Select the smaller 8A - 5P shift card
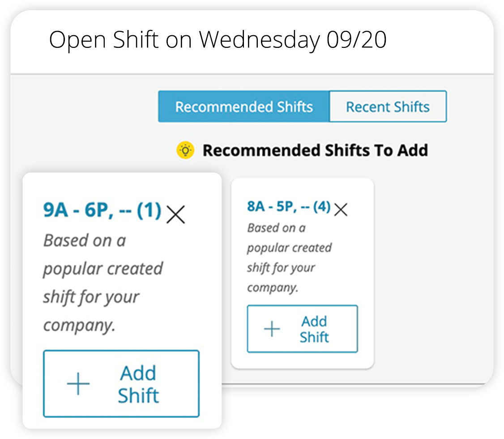 [302, 273]
